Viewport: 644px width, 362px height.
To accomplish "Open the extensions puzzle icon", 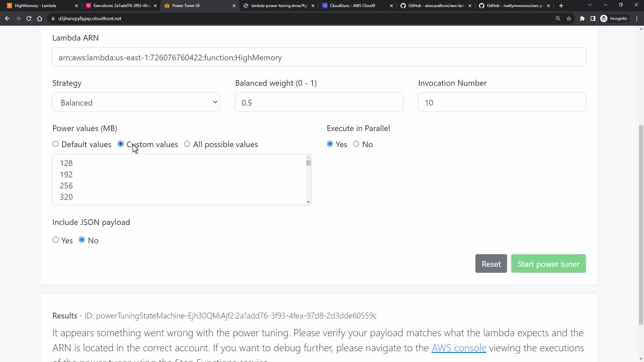I will 582,18.
